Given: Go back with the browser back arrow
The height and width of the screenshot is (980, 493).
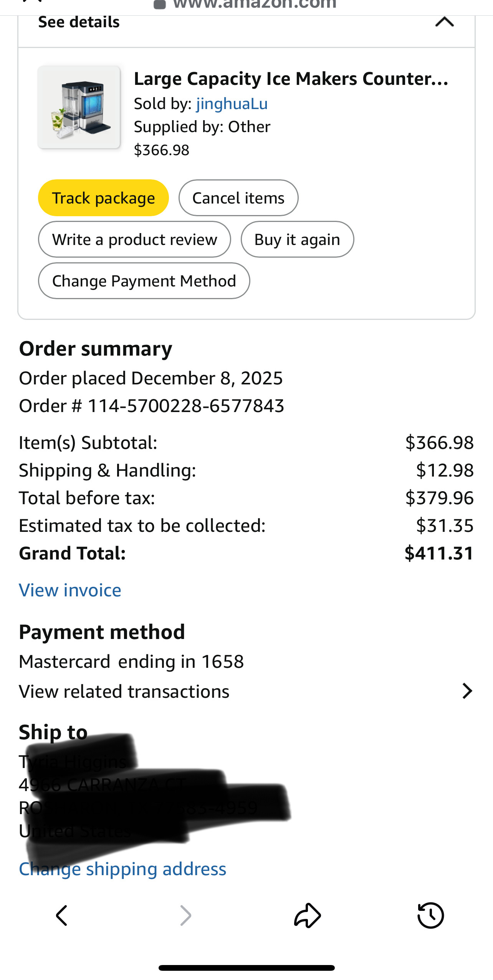Looking at the screenshot, I should [62, 915].
